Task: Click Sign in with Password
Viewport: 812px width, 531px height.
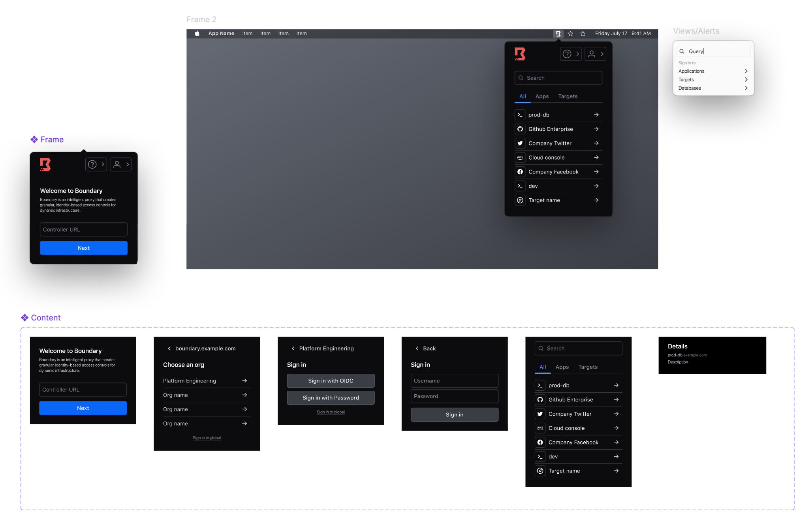Action: point(331,398)
